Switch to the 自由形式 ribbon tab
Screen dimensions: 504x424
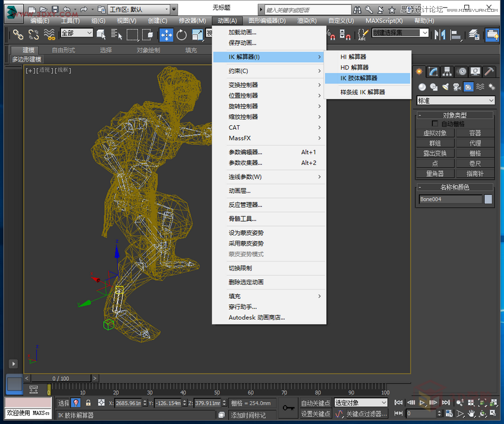[x=63, y=50]
